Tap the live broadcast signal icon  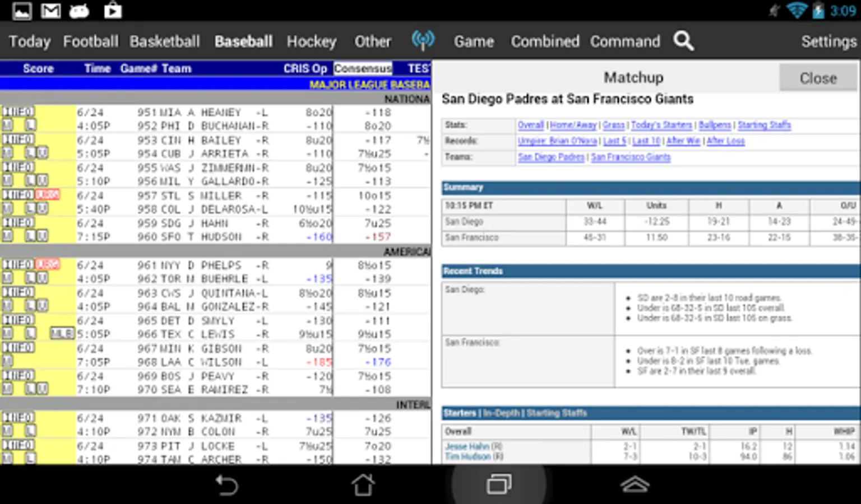coord(423,40)
